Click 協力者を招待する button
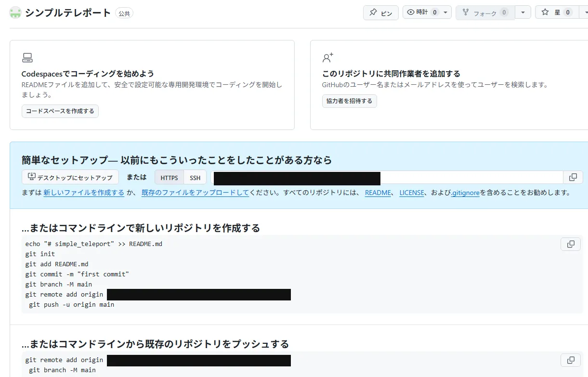Image resolution: width=588 pixels, height=377 pixels. (x=350, y=101)
